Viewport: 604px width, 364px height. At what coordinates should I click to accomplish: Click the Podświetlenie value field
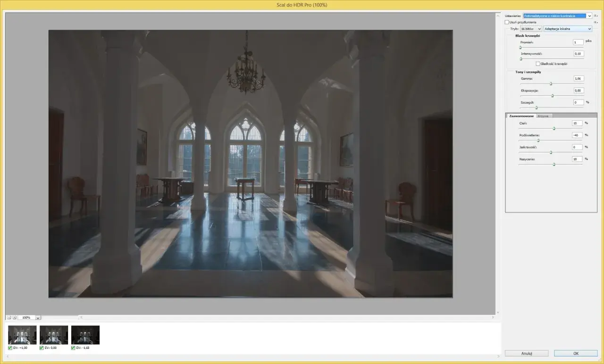coord(577,135)
